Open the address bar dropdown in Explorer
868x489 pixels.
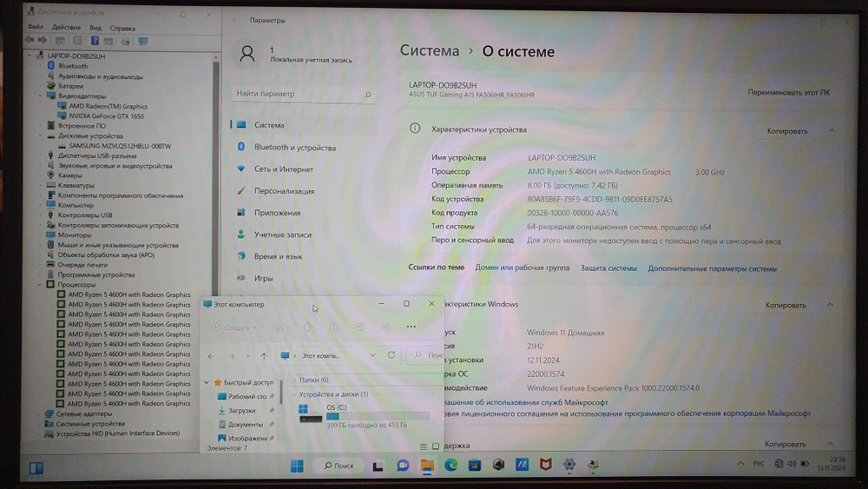click(372, 355)
